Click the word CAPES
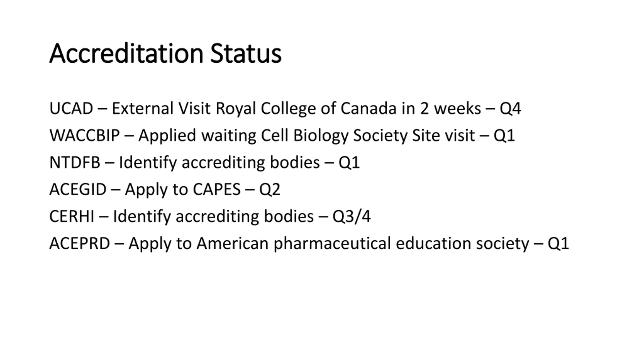 [217, 189]
